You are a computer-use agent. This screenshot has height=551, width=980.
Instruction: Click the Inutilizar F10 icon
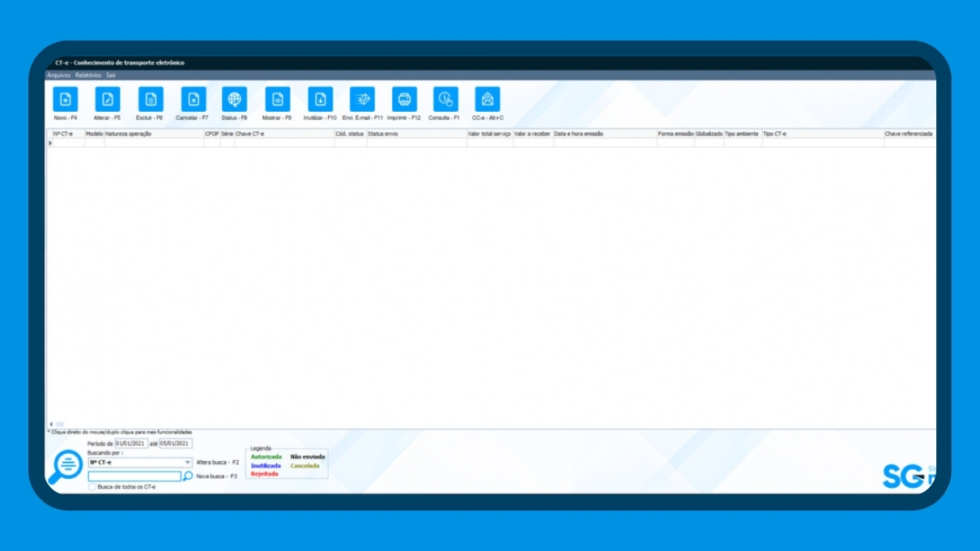tap(321, 100)
